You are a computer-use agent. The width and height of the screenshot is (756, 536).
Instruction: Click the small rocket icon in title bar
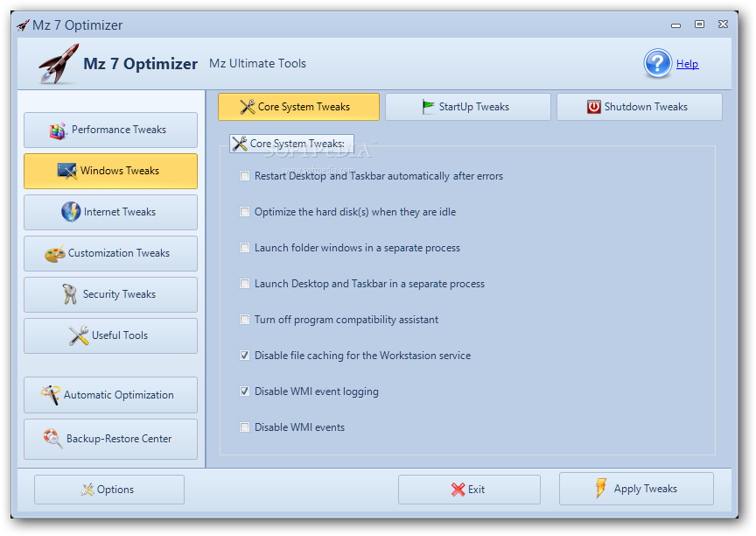[x=23, y=25]
